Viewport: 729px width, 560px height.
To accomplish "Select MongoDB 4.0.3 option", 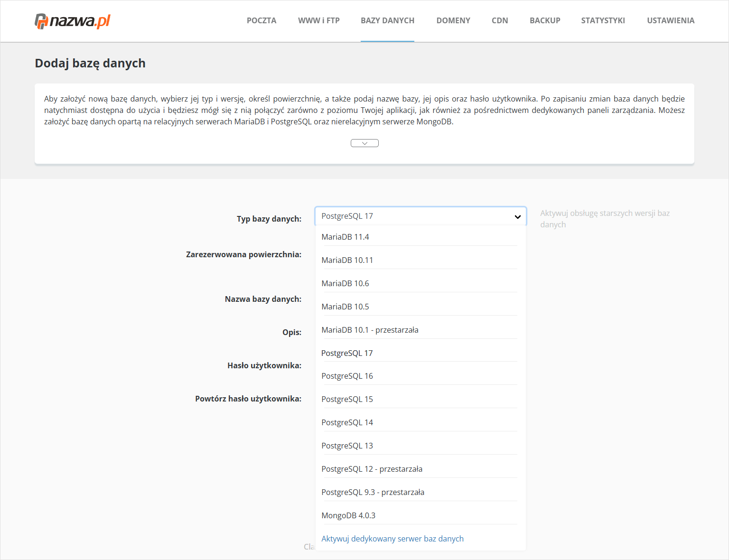I will pos(420,515).
